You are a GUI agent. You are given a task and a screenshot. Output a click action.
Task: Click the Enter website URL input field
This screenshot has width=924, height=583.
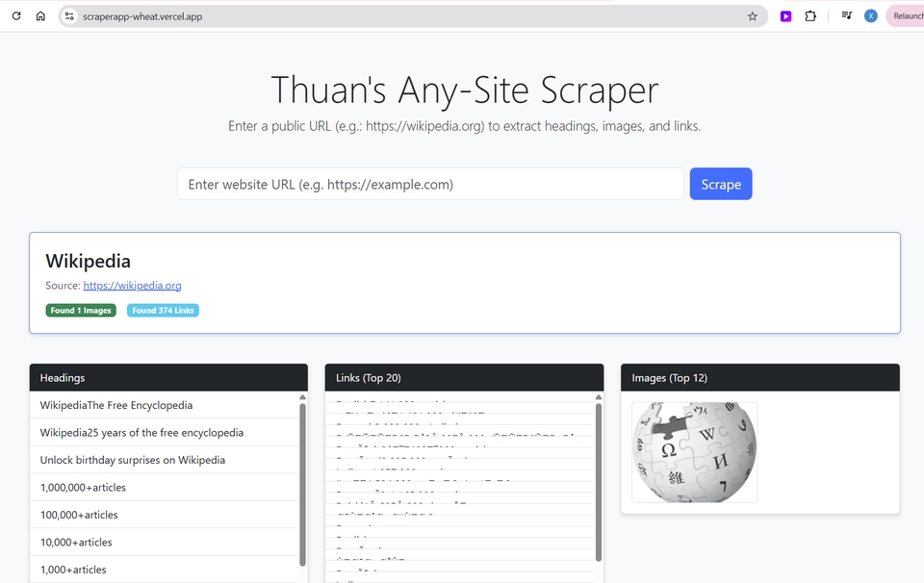(x=430, y=184)
